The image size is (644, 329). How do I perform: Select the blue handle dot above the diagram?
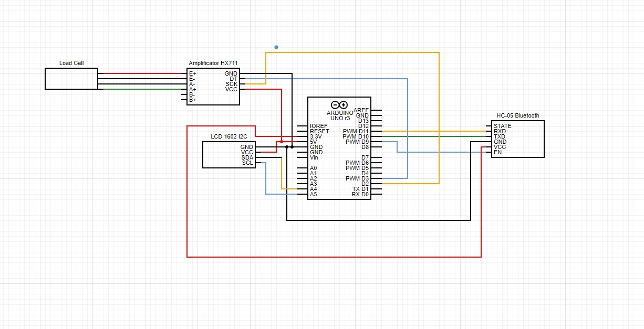pyautogui.click(x=276, y=47)
